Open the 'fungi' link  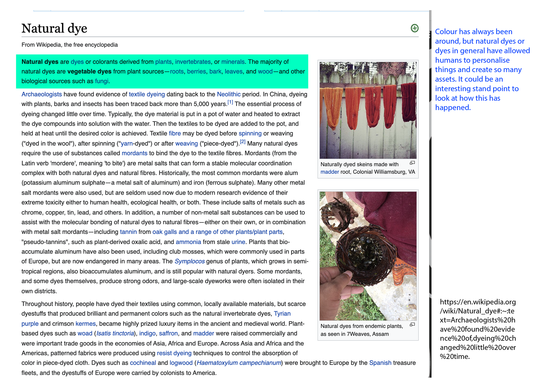(102, 81)
